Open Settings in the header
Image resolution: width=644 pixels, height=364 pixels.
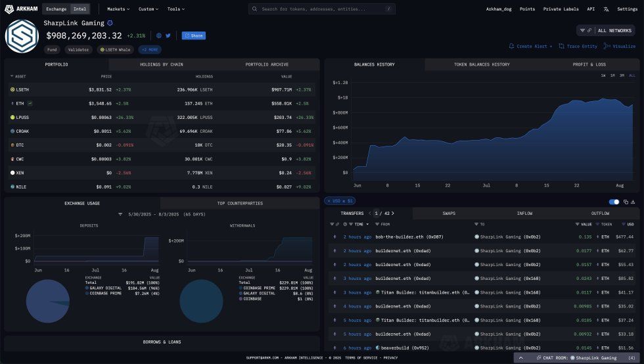pos(627,9)
